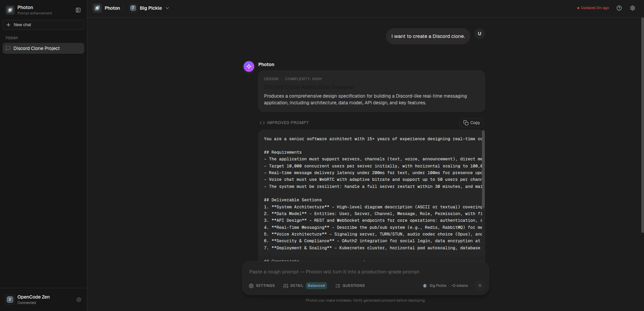Screen dimensions: 644x311
Task: Click the red dot 'Updated 2m ago' status
Action: [x=593, y=8]
